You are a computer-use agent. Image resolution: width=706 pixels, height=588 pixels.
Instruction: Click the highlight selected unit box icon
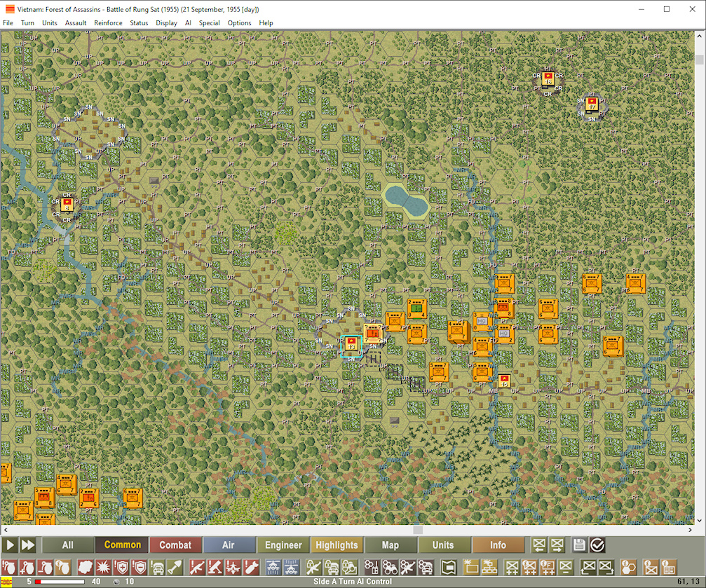tap(471, 567)
